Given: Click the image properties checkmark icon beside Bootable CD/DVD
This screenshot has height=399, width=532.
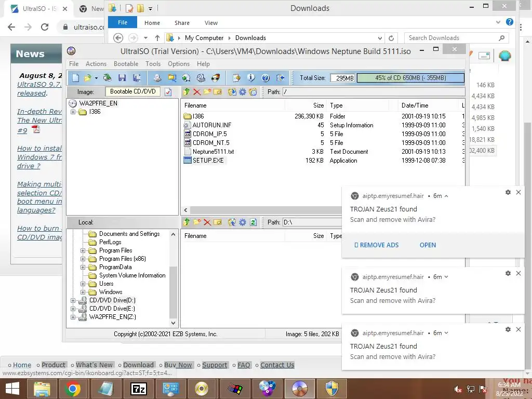Looking at the screenshot, I should pos(168,92).
